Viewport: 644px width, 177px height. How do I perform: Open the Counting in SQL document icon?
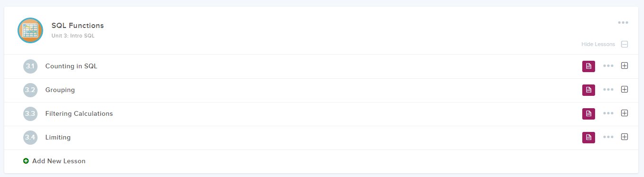click(588, 66)
